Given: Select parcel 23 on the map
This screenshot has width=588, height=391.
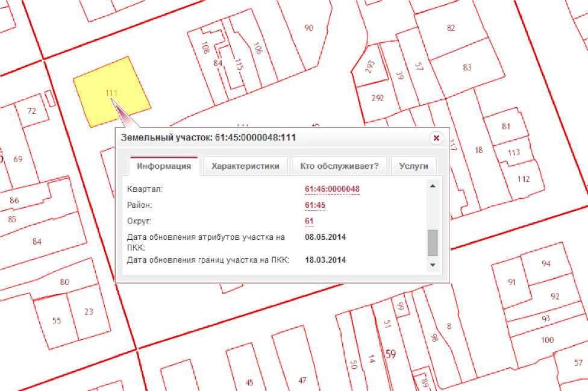Looking at the screenshot, I should tap(89, 311).
